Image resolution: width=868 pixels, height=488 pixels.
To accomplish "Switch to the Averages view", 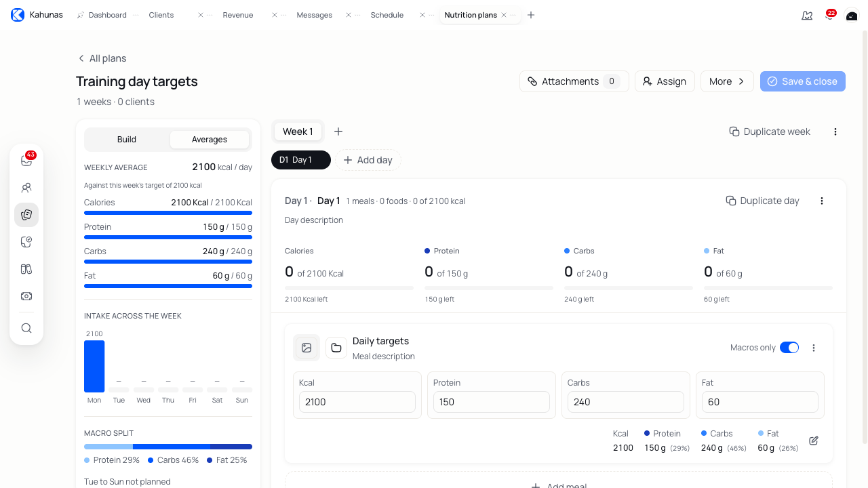I will (x=210, y=140).
